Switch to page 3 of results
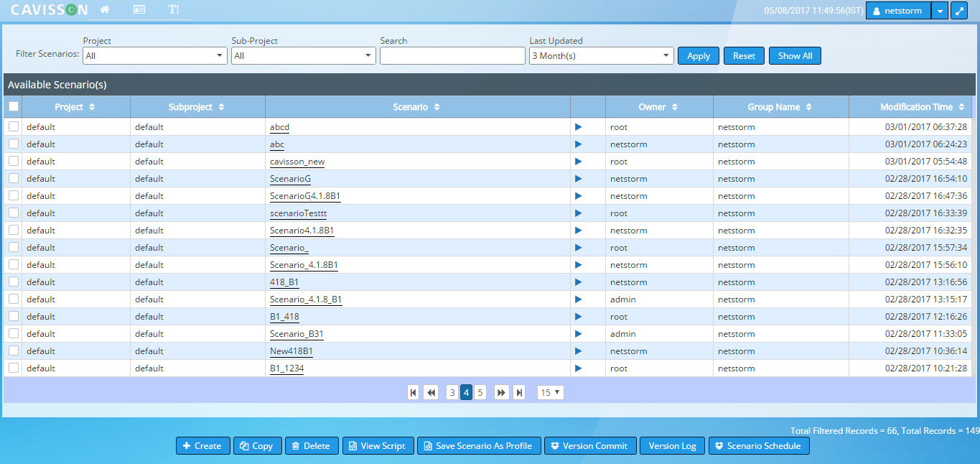The width and height of the screenshot is (980, 464). (452, 392)
